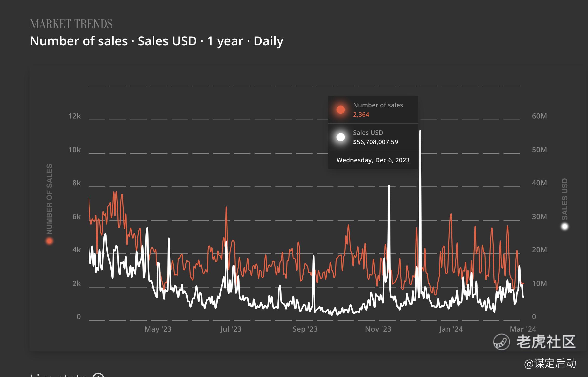Toggle the NUMBER OF SALES vertical axis label
Screen dimensions: 588x377
tap(49, 199)
